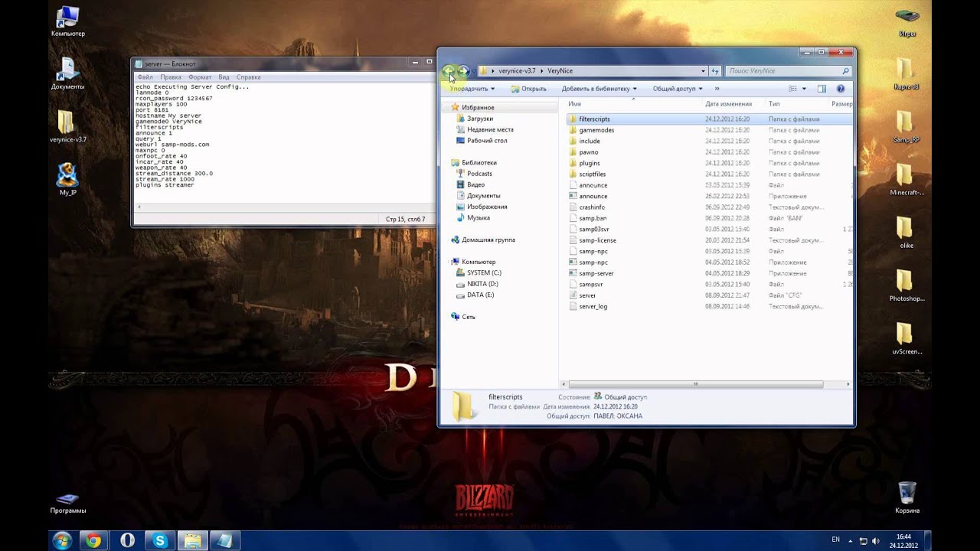
Task: Click the Открыть toolbar button
Action: pyautogui.click(x=528, y=89)
